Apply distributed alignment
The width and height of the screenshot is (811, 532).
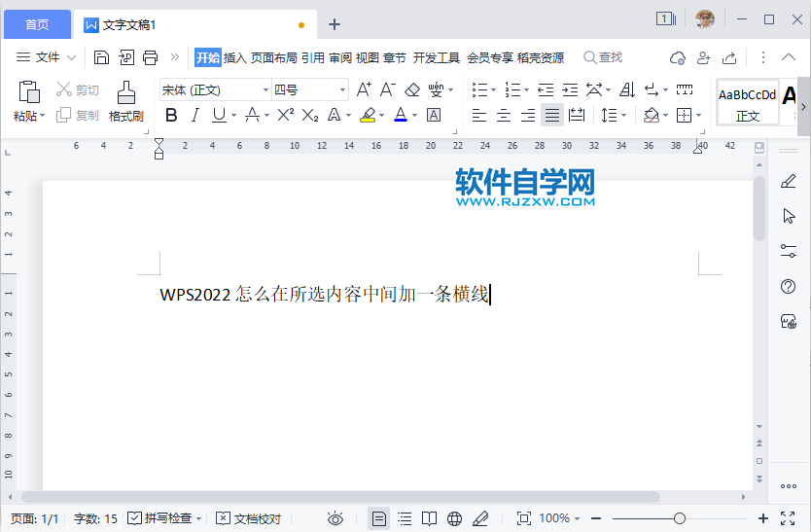click(x=577, y=115)
